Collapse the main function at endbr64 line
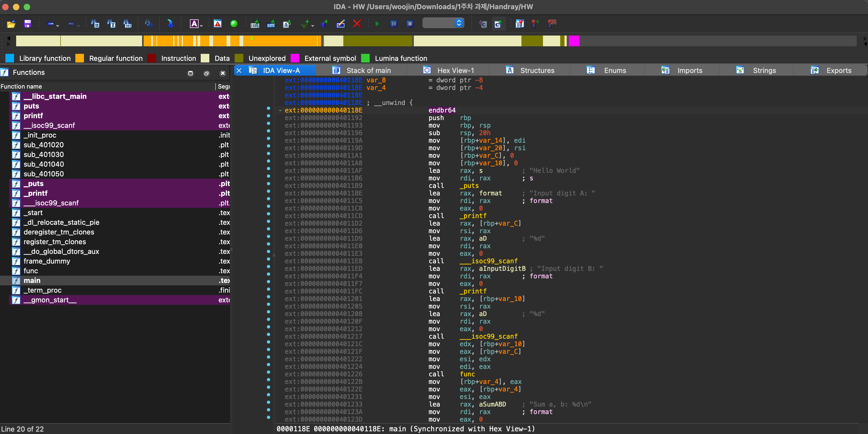The width and height of the screenshot is (868, 434). coord(280,110)
